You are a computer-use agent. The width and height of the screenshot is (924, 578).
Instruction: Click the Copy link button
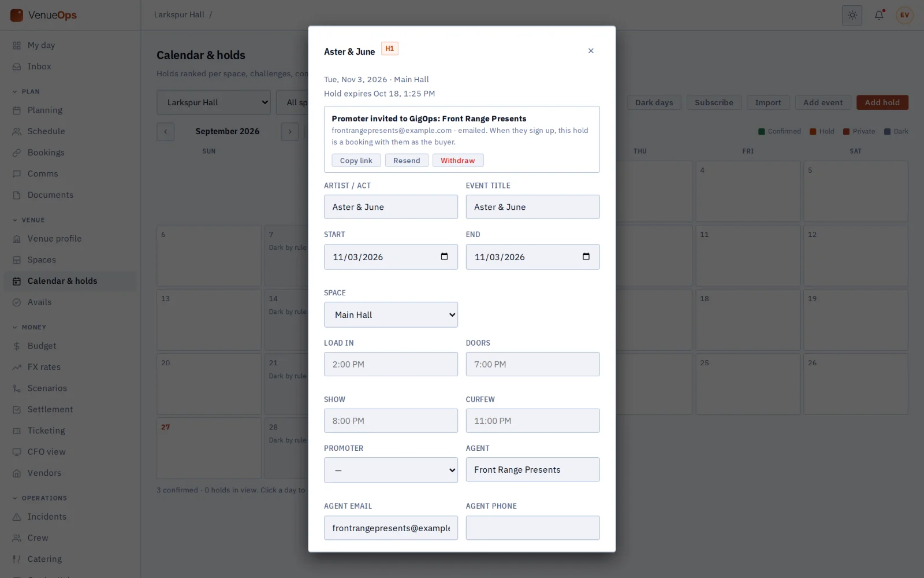tap(356, 161)
